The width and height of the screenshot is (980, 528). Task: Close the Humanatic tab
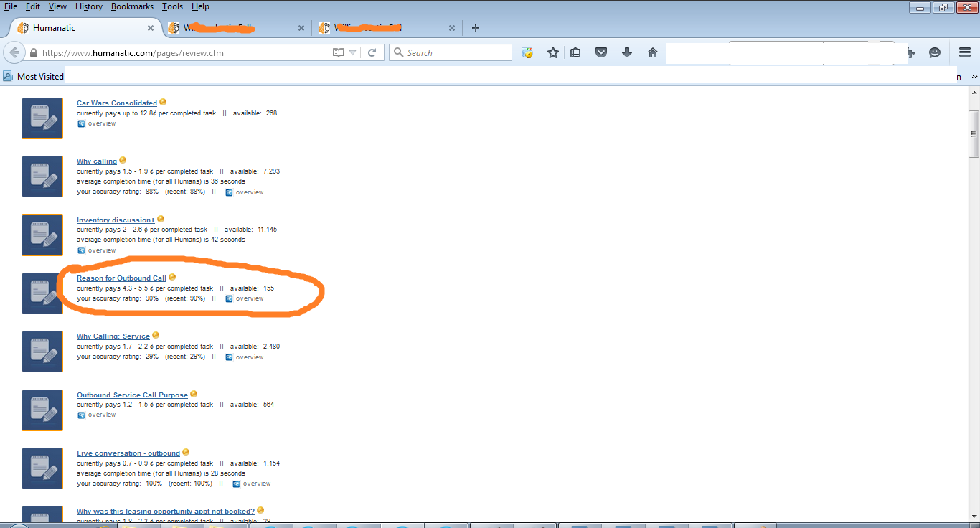(x=151, y=28)
